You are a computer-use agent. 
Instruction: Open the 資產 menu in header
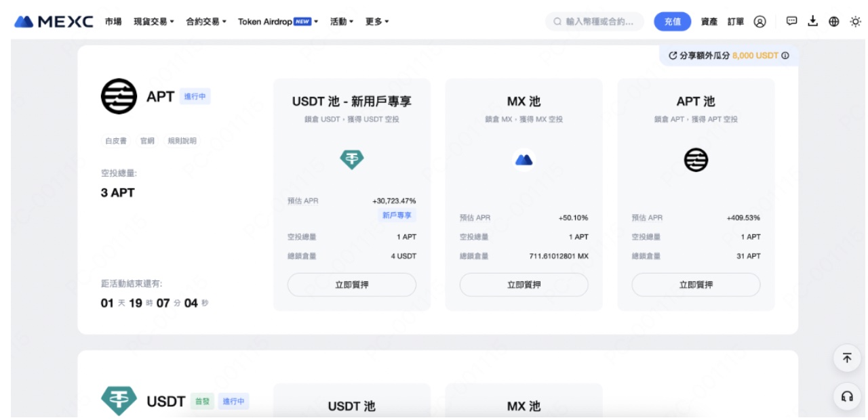[x=709, y=22]
